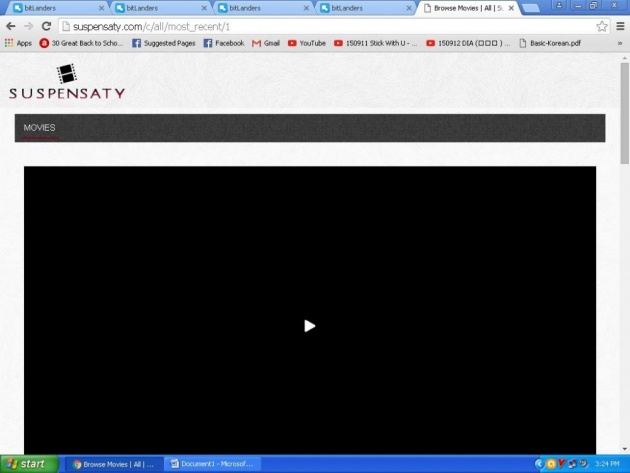
Task: Open the Suggested Pages bookmark
Action: click(164, 43)
